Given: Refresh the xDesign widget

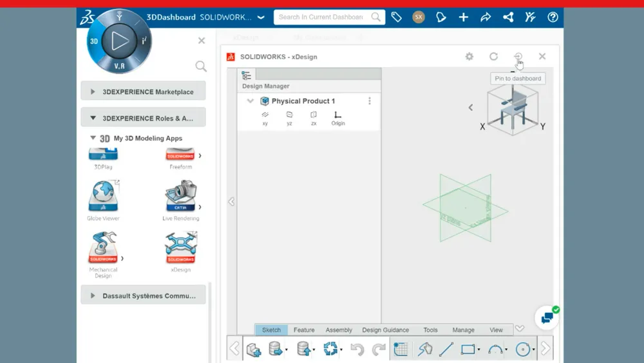Looking at the screenshot, I should coord(493,56).
